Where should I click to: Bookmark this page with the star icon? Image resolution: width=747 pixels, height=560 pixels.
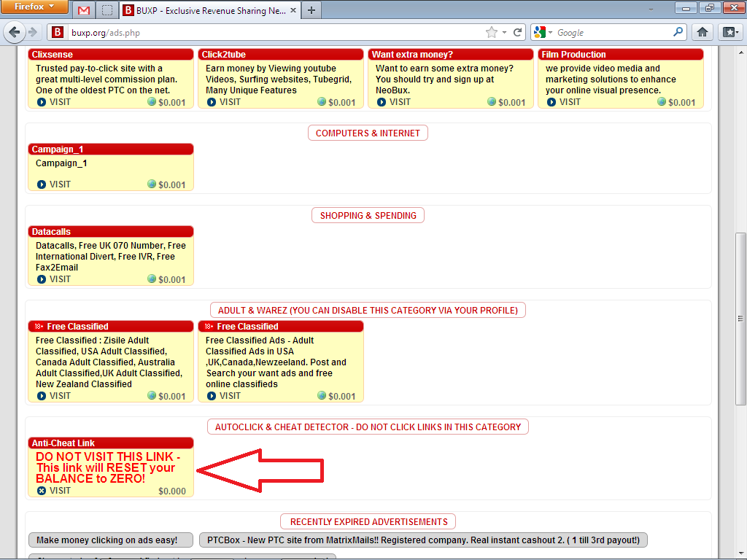click(x=491, y=32)
